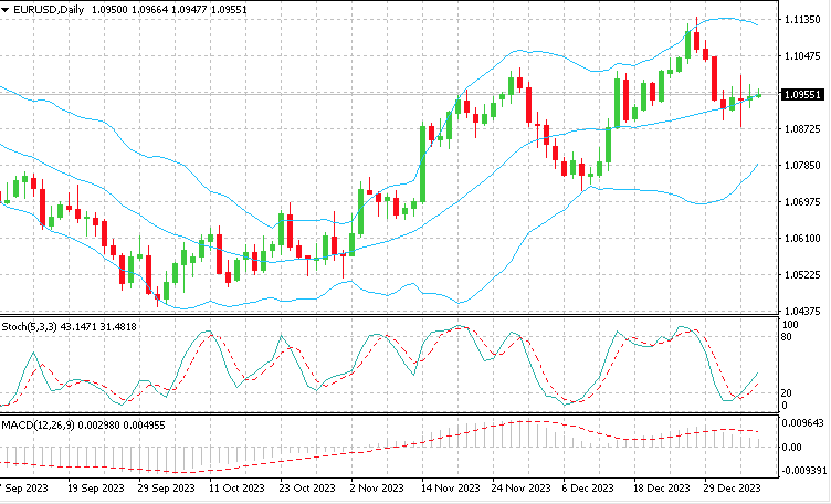Click the 11 Oct 2023 date label
The height and width of the screenshot is (504, 831).
click(x=237, y=488)
